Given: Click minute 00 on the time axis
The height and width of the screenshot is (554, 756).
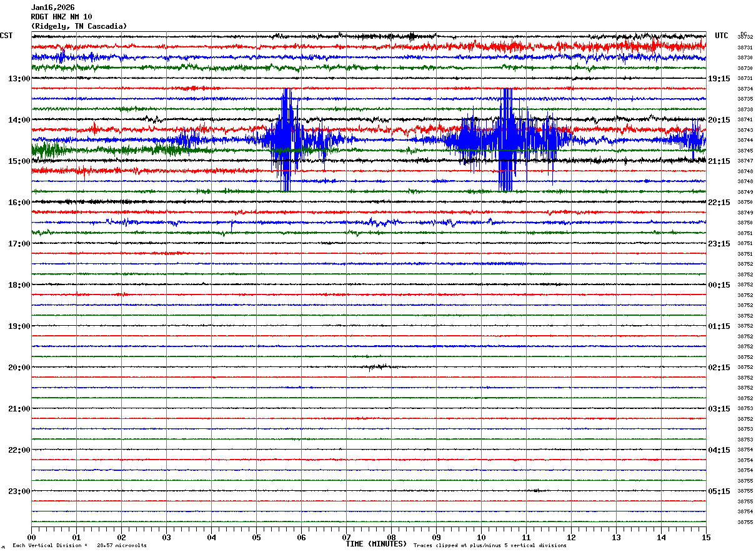Looking at the screenshot, I should point(31,537).
